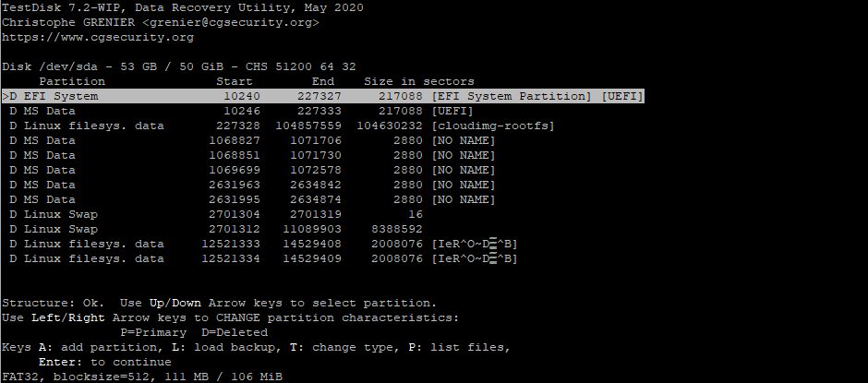Select the cloudimg-rootfs Linux filesys. data row
The width and height of the screenshot is (868, 383).
click(282, 126)
